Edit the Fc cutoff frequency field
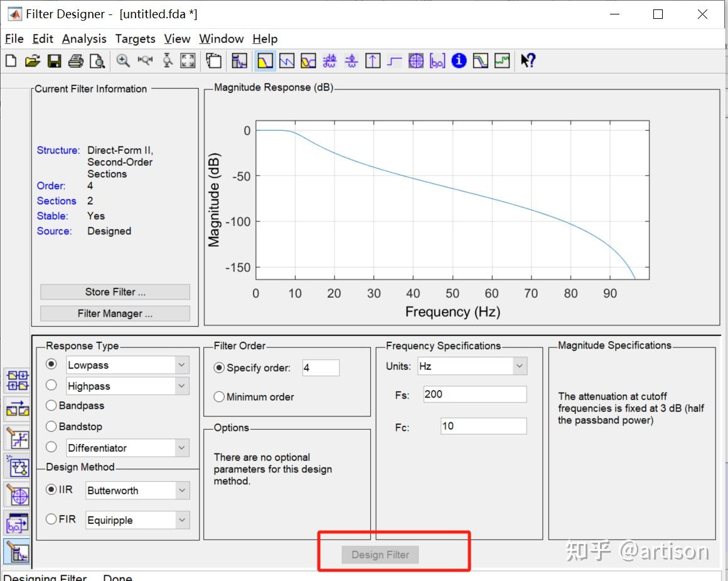 [482, 426]
